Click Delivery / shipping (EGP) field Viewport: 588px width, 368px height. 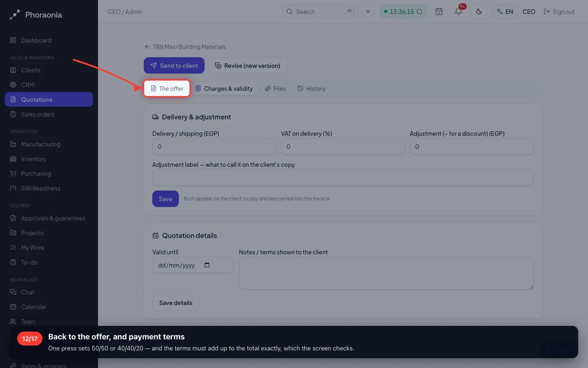point(214,147)
